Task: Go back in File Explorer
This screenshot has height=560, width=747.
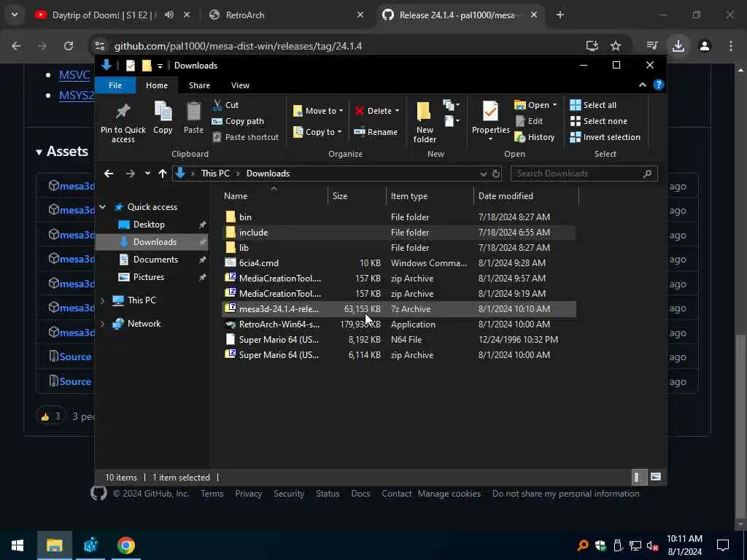Action: 109,174
